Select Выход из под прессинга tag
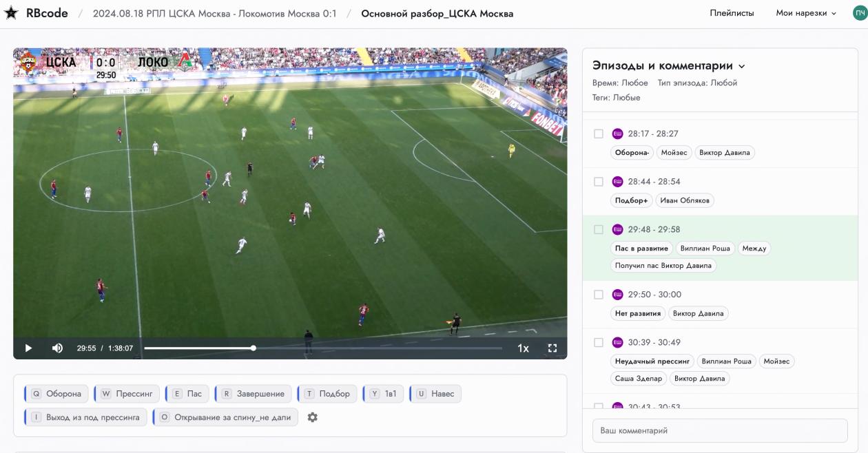 coord(85,417)
